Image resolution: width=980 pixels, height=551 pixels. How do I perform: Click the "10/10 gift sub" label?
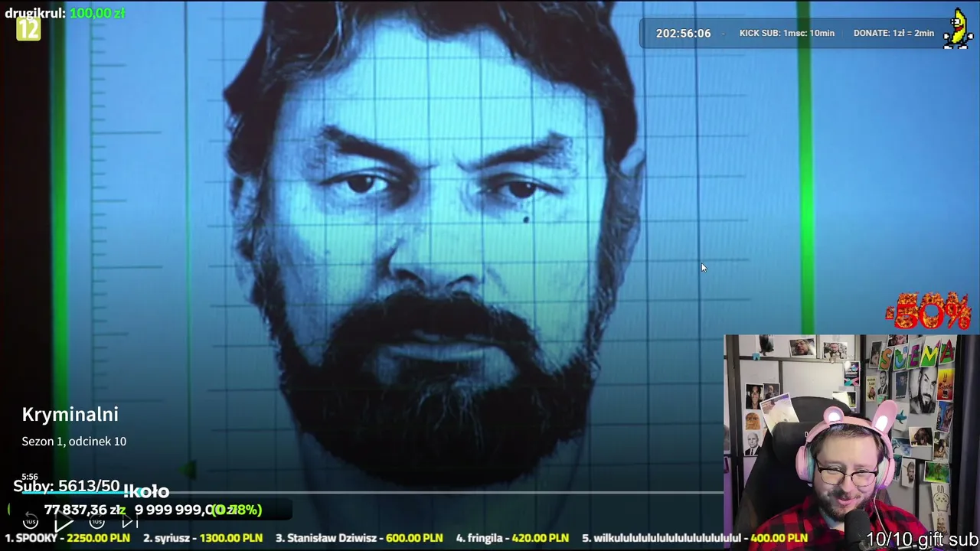coord(923,540)
